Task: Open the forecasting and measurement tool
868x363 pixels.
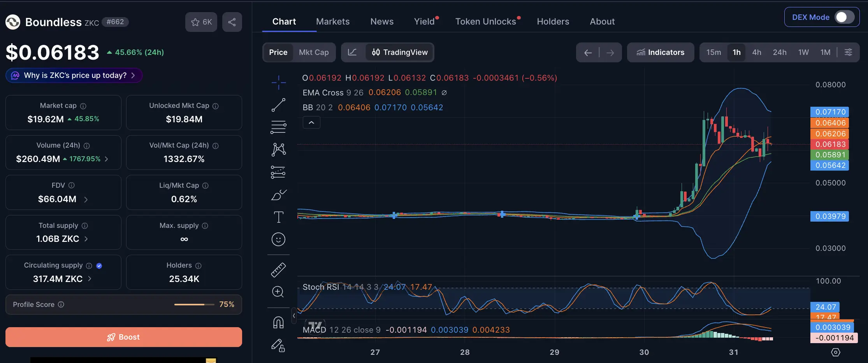Action: (x=278, y=172)
